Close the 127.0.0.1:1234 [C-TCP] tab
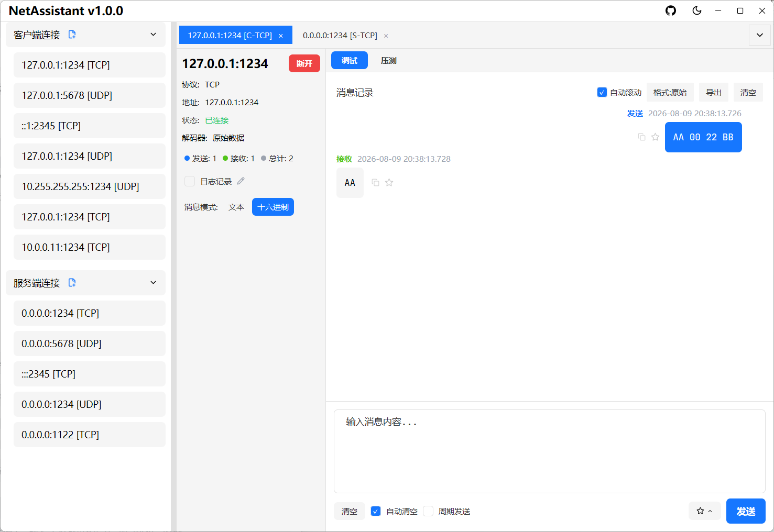This screenshot has width=774, height=532. 281,36
